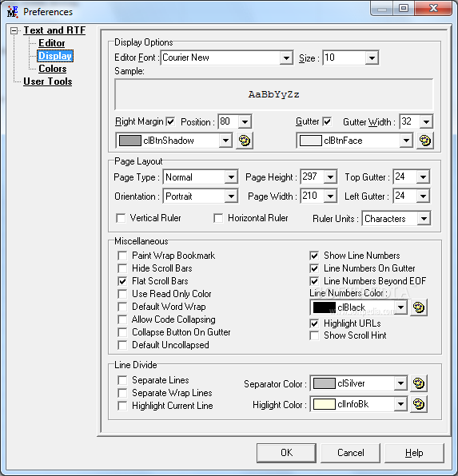Click the Preferences window app icon
The width and height of the screenshot is (458, 476).
coord(13,11)
